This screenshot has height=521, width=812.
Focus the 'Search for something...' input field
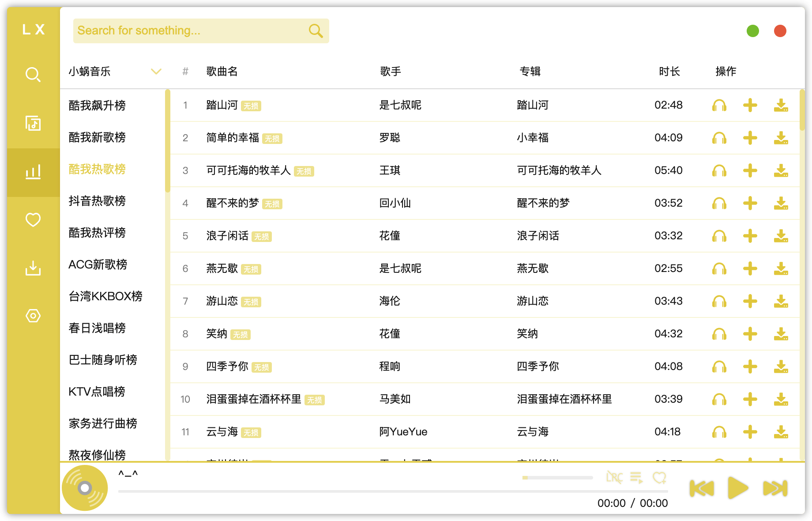(x=190, y=31)
